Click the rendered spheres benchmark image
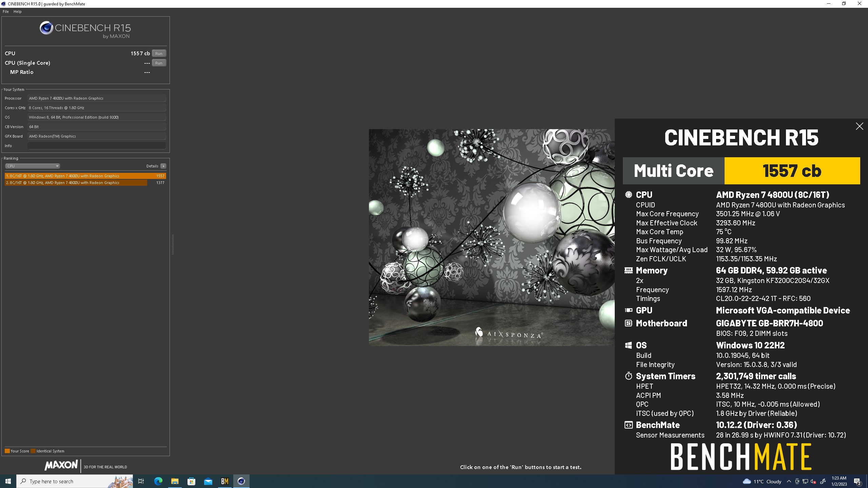The height and width of the screenshot is (488, 868). 492,237
